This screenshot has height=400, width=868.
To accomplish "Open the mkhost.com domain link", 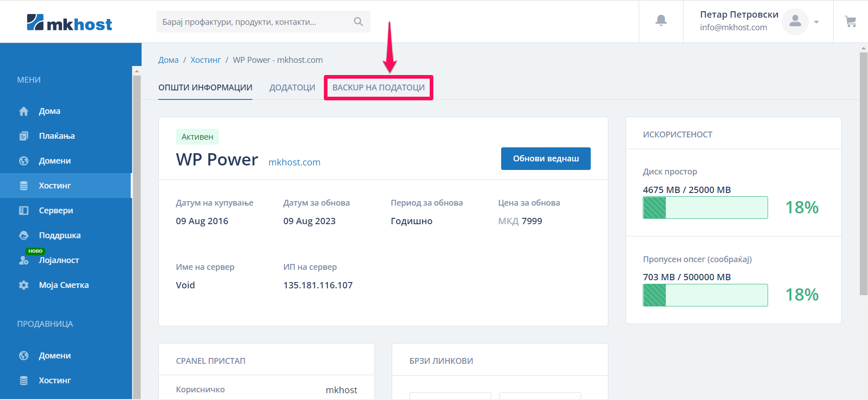I will (x=294, y=162).
